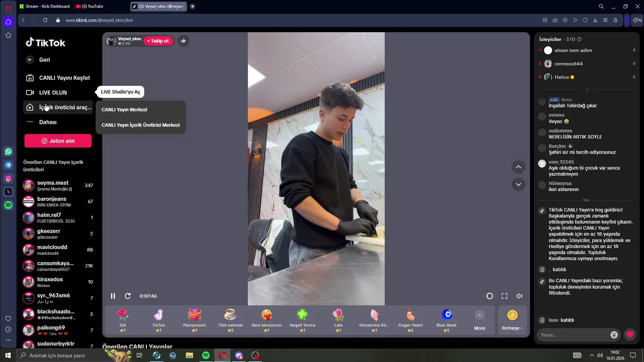The image size is (644, 362).
Task: Open the video player settings gear
Action: coord(490,296)
